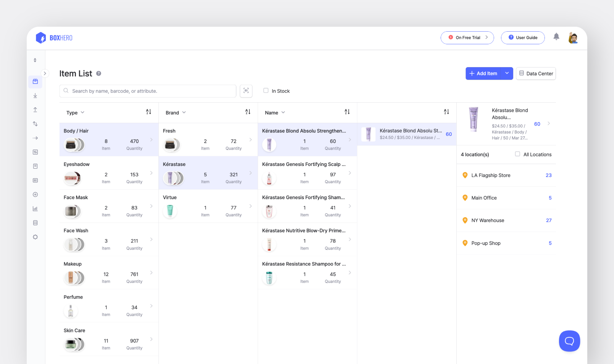Expand the Add Item dropdown arrow

(x=507, y=73)
